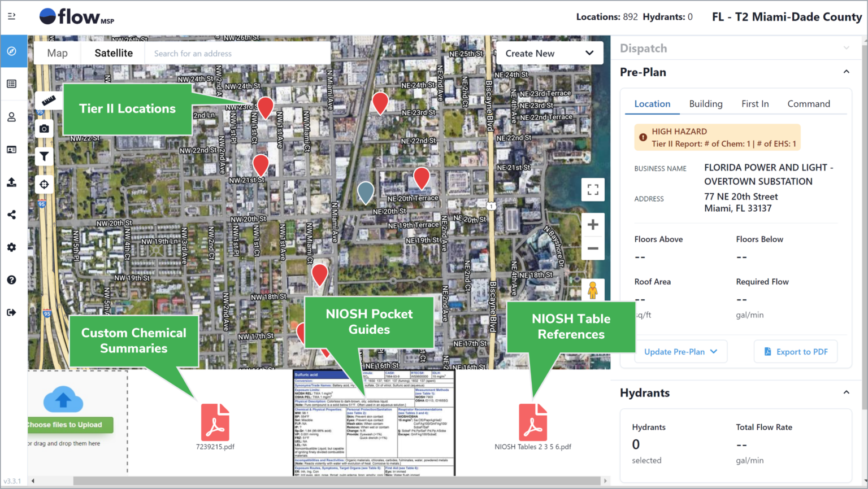
Task: Click the Export to PDF button
Action: tap(795, 351)
